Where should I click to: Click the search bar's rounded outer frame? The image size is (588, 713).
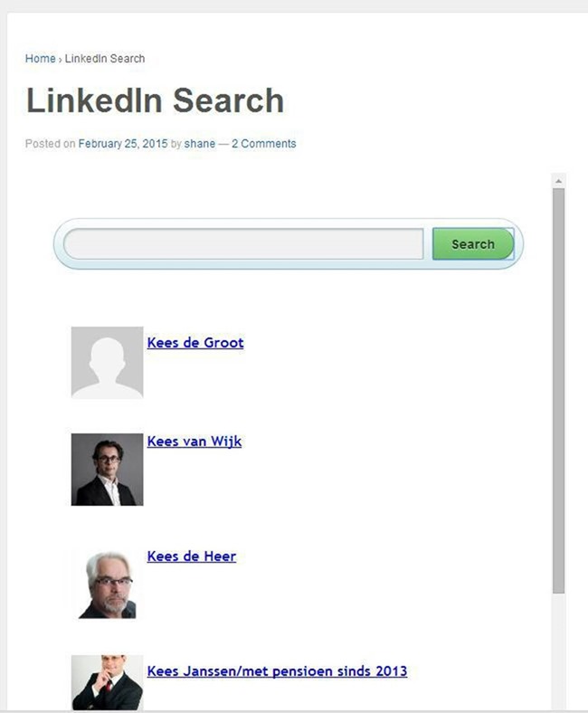click(x=289, y=268)
